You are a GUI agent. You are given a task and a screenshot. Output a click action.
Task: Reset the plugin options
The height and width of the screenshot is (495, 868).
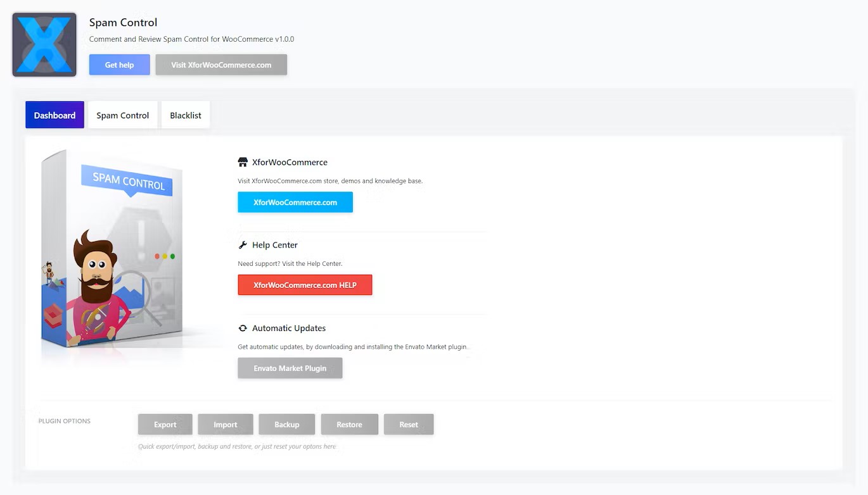click(x=409, y=424)
